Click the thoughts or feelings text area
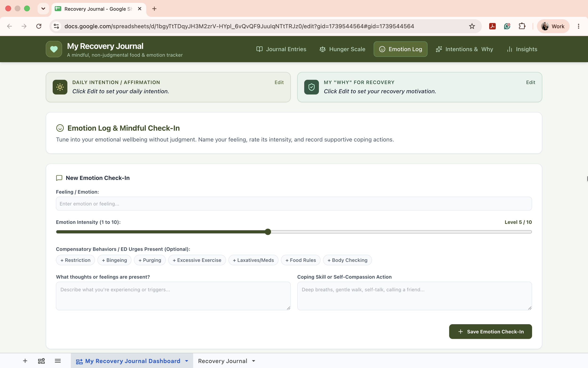Image resolution: width=588 pixels, height=368 pixels. click(x=173, y=296)
